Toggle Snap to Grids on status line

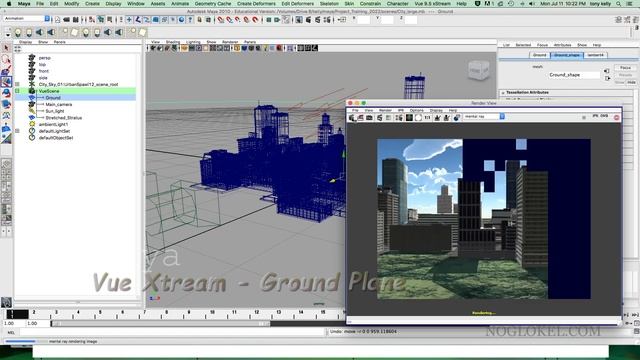click(220, 19)
